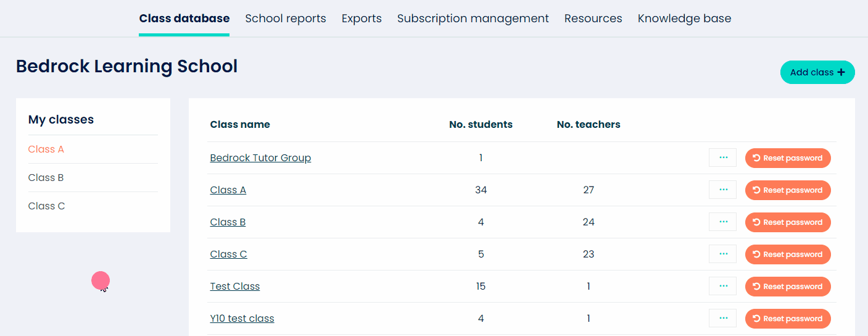Click the teacher count 27 for Class A
Image resolution: width=868 pixels, height=336 pixels.
point(589,190)
